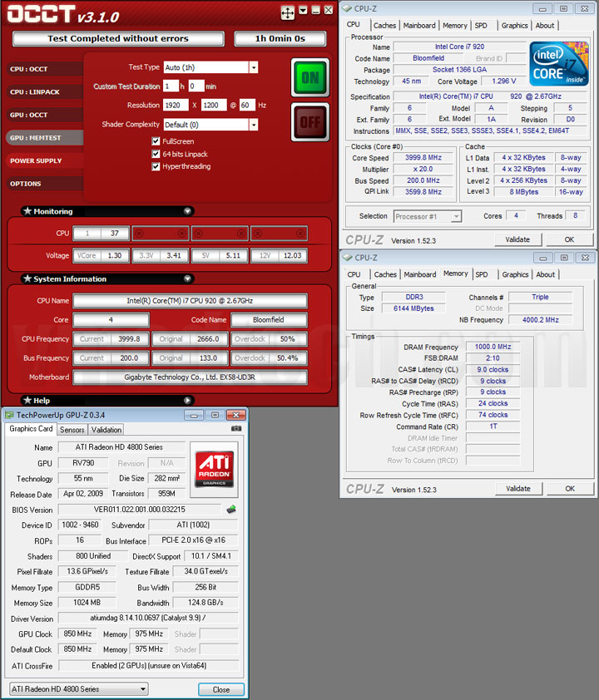599x700 pixels.
Task: Collapse the System Information section arrow
Action: coord(188,279)
